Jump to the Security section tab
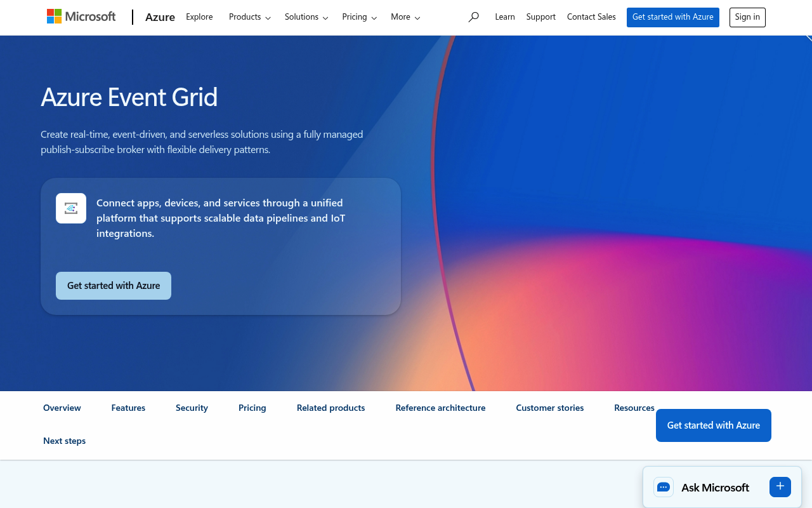812x508 pixels. click(192, 408)
